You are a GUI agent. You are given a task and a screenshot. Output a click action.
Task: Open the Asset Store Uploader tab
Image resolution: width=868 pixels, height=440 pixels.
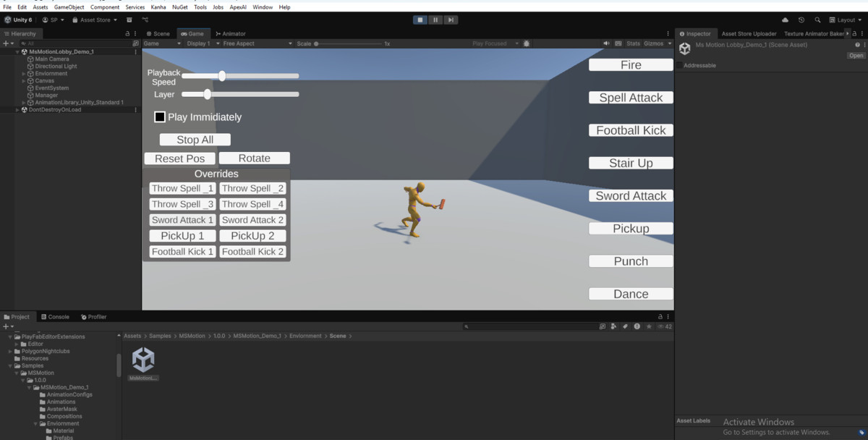tap(749, 33)
